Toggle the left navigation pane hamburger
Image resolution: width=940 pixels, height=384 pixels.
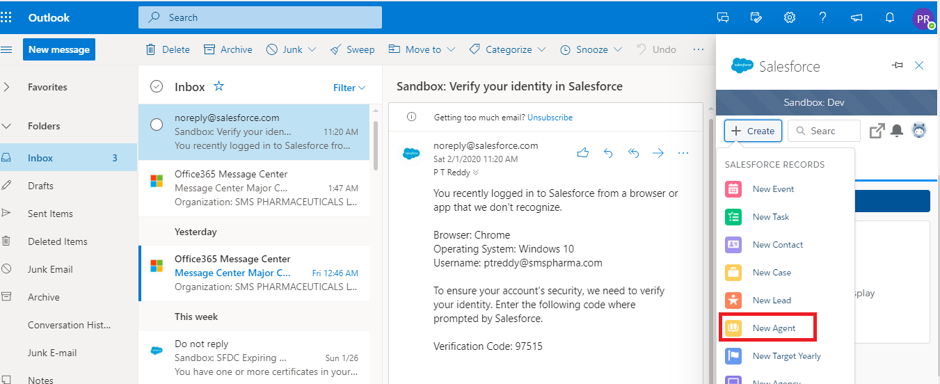[x=7, y=50]
